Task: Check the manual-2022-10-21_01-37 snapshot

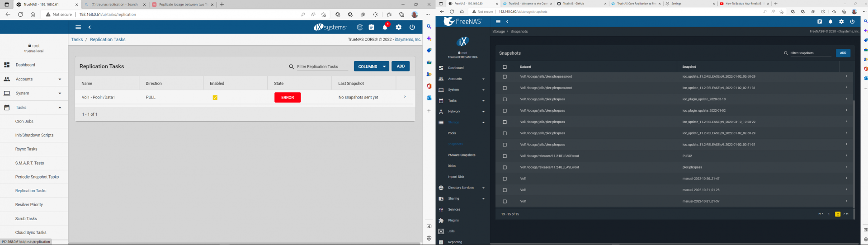Action: (x=505, y=201)
